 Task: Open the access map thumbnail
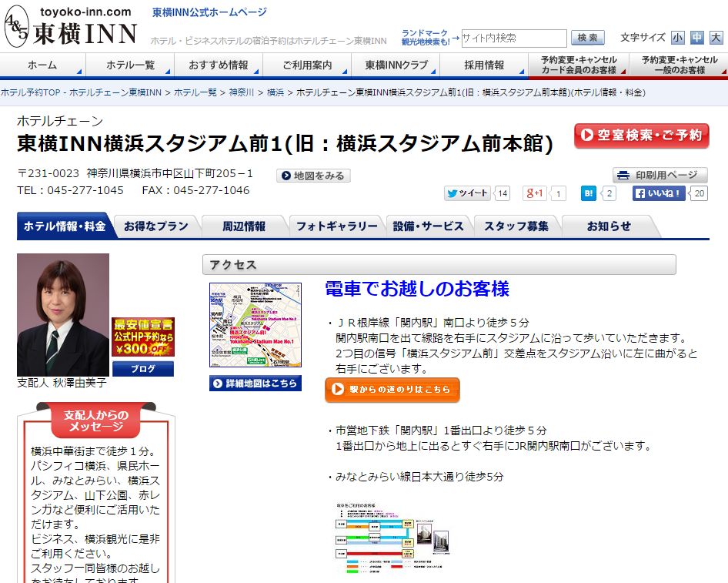(255, 325)
